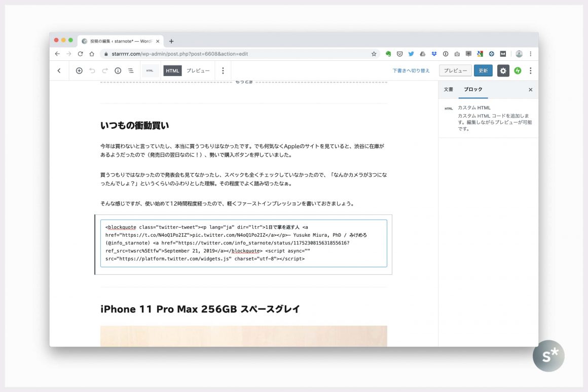
Task: Reload the page in Chrome
Action: point(80,54)
